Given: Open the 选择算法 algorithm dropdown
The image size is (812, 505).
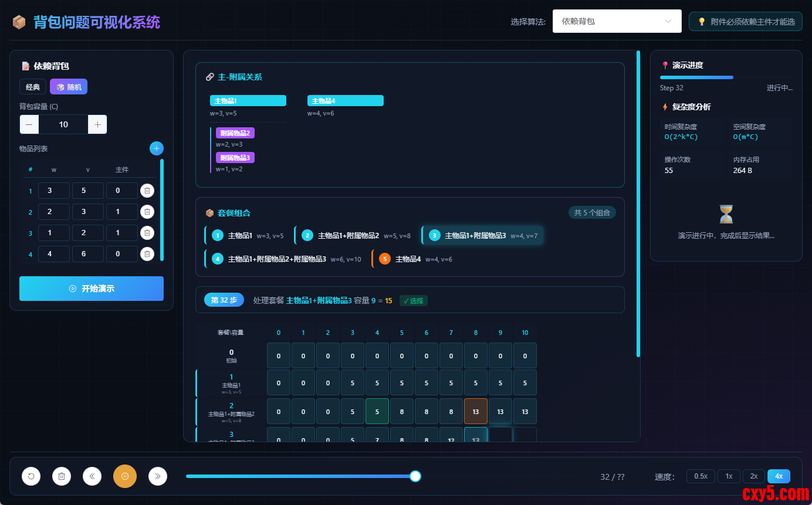Looking at the screenshot, I should (617, 21).
